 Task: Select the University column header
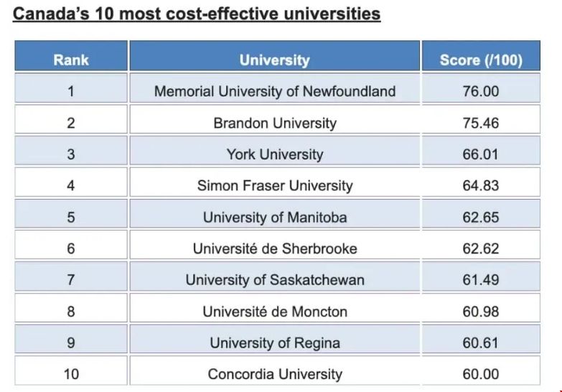(275, 60)
